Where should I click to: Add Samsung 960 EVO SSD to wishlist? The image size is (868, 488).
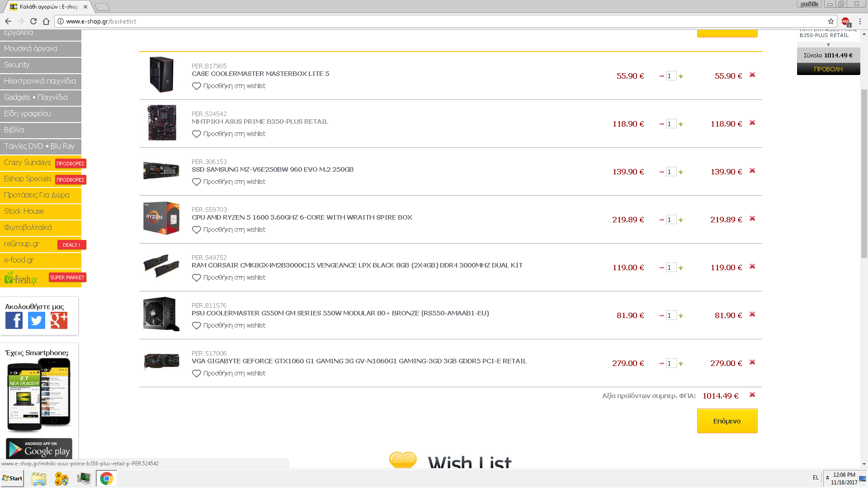229,182
